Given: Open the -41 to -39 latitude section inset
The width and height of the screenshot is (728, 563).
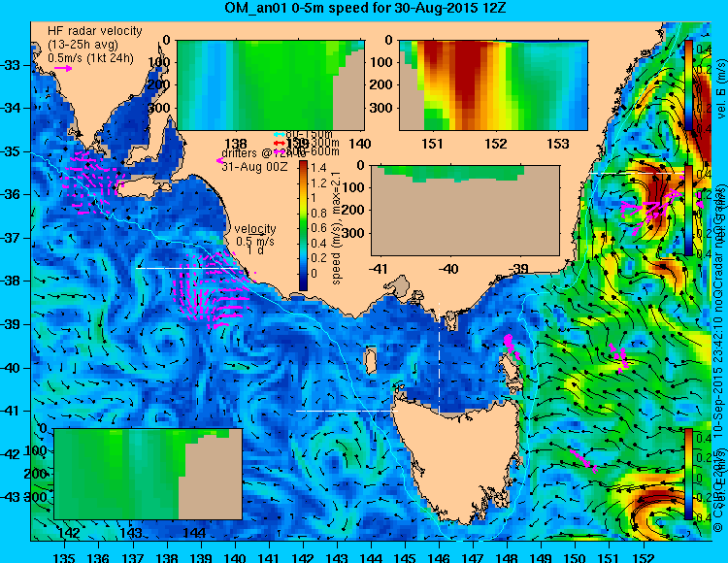Looking at the screenshot, I should (x=465, y=211).
